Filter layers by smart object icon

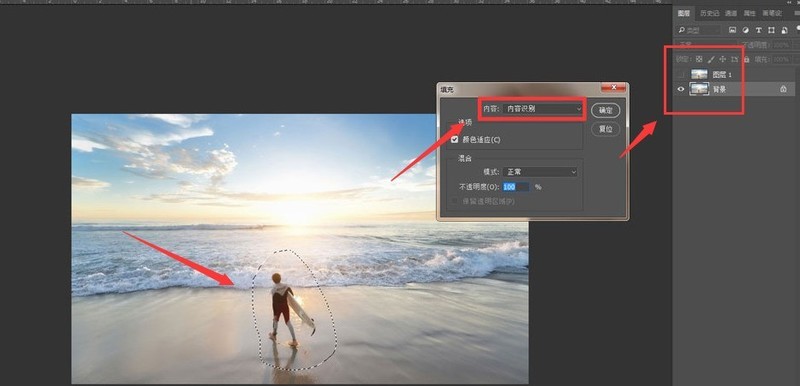tap(784, 30)
